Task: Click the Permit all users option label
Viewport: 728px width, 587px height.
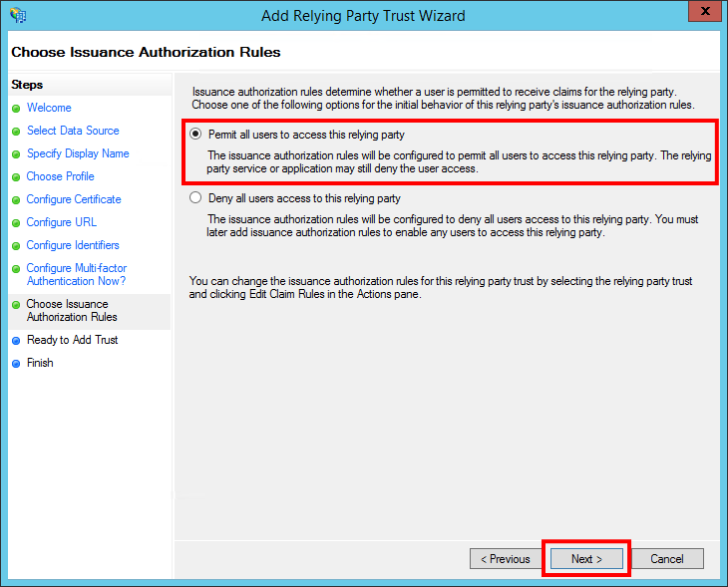Action: click(x=306, y=135)
